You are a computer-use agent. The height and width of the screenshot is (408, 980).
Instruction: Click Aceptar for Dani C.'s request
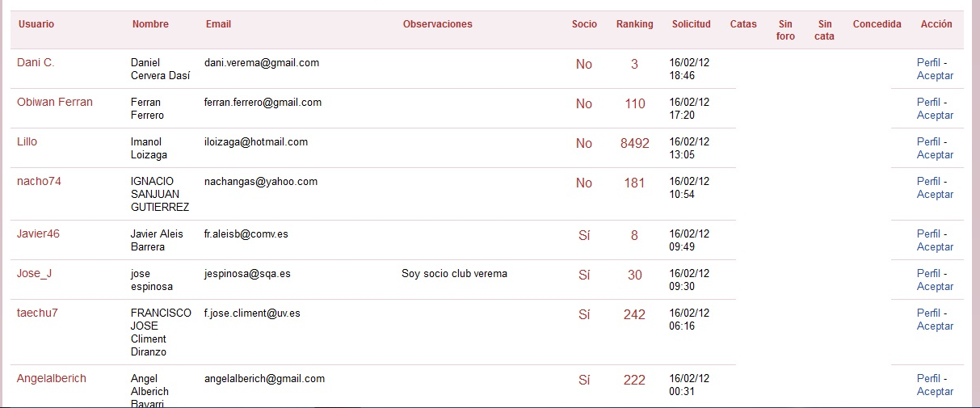[x=935, y=75]
